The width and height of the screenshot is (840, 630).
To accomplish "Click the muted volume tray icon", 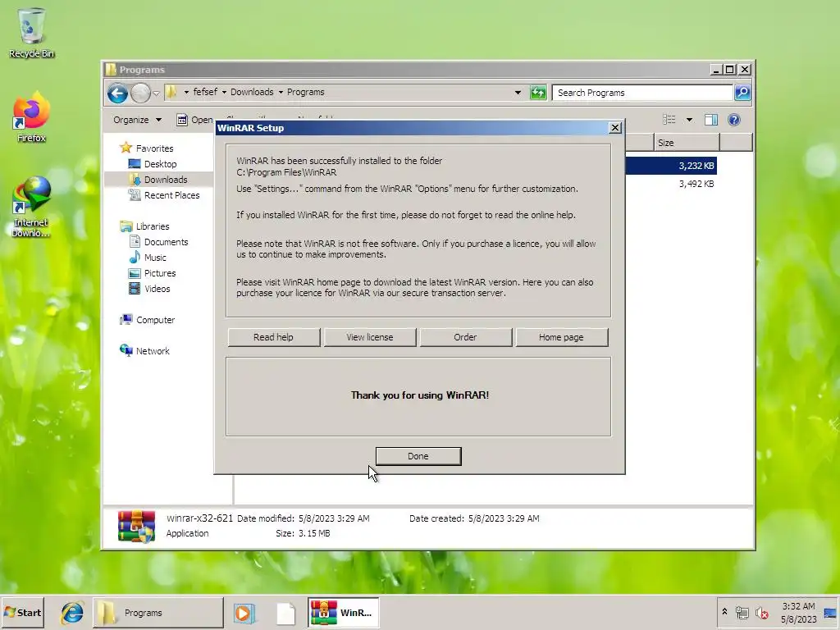I will [x=761, y=612].
